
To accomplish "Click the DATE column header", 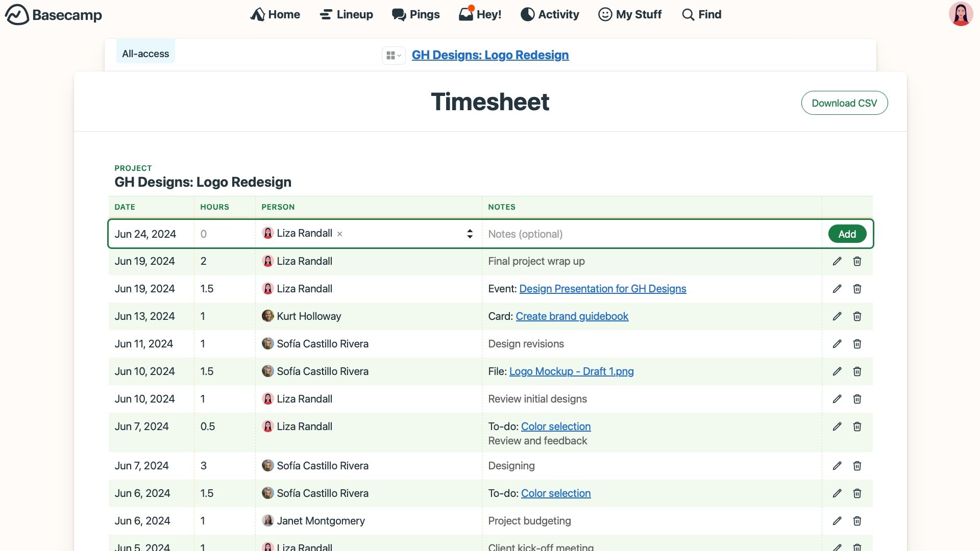I will 125,207.
